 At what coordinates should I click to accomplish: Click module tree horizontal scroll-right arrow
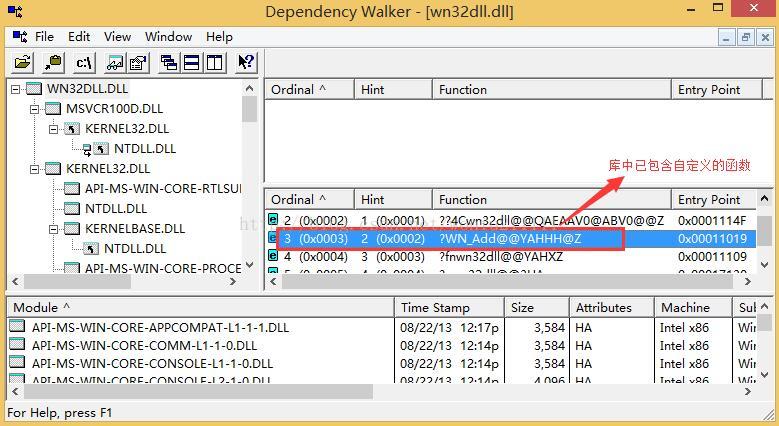click(233, 281)
